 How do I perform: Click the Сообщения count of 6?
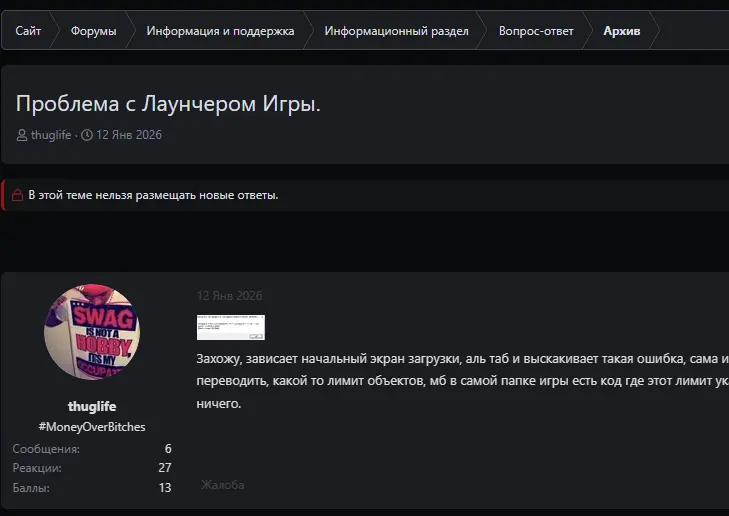[x=168, y=449]
